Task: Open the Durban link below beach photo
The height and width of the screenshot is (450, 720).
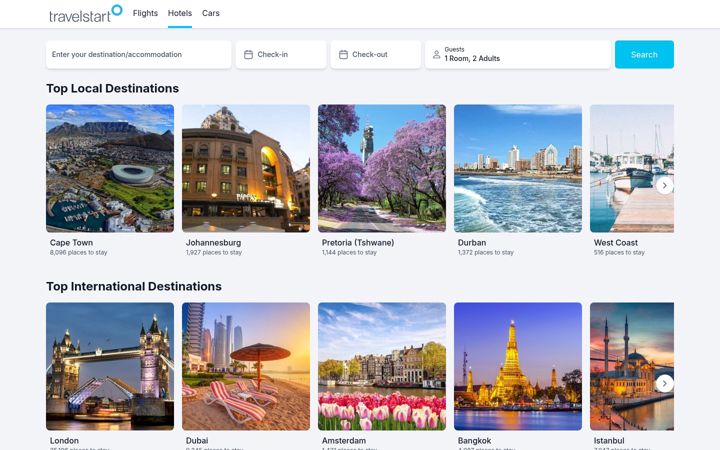Action: (x=472, y=242)
